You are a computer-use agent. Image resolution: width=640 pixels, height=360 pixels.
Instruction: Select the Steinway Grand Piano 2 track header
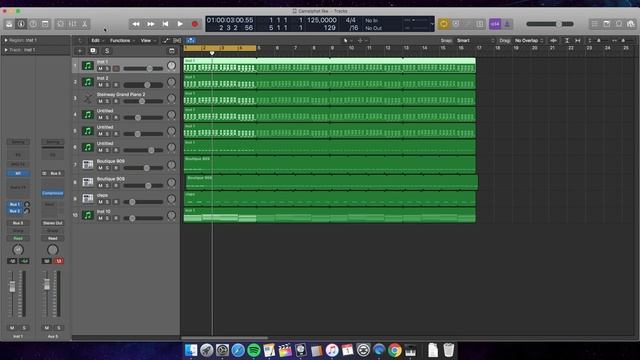pos(126,98)
